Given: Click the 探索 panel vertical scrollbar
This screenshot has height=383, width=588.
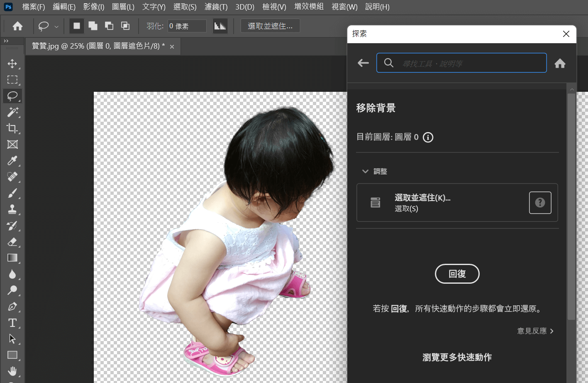Looking at the screenshot, I should pyautogui.click(x=572, y=206).
